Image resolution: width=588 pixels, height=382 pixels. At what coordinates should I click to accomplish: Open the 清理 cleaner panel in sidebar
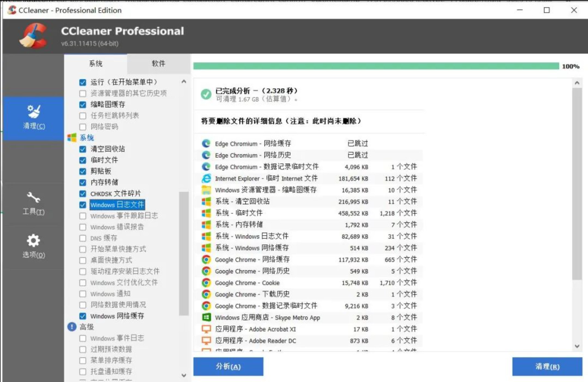point(33,118)
